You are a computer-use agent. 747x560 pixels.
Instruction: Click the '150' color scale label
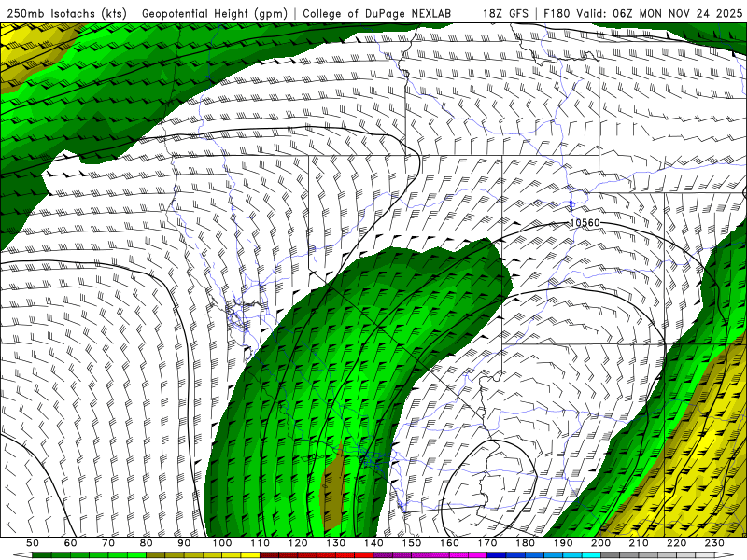(411, 543)
